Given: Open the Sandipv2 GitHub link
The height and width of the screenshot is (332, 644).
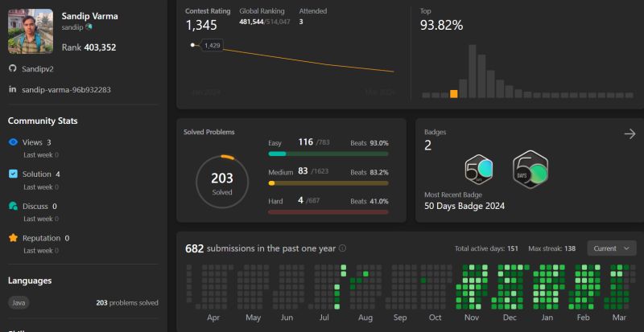Looking at the screenshot, I should tap(38, 69).
